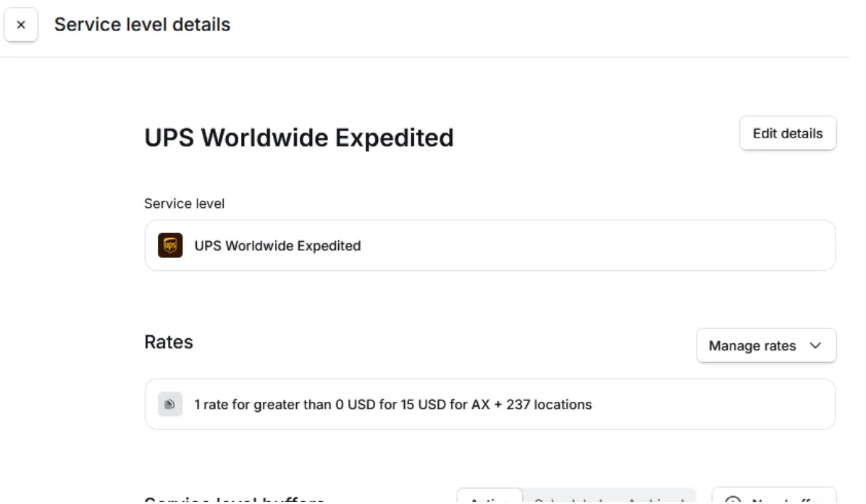Expand the rate row for AX locations
The image size is (866, 504).
tap(490, 404)
